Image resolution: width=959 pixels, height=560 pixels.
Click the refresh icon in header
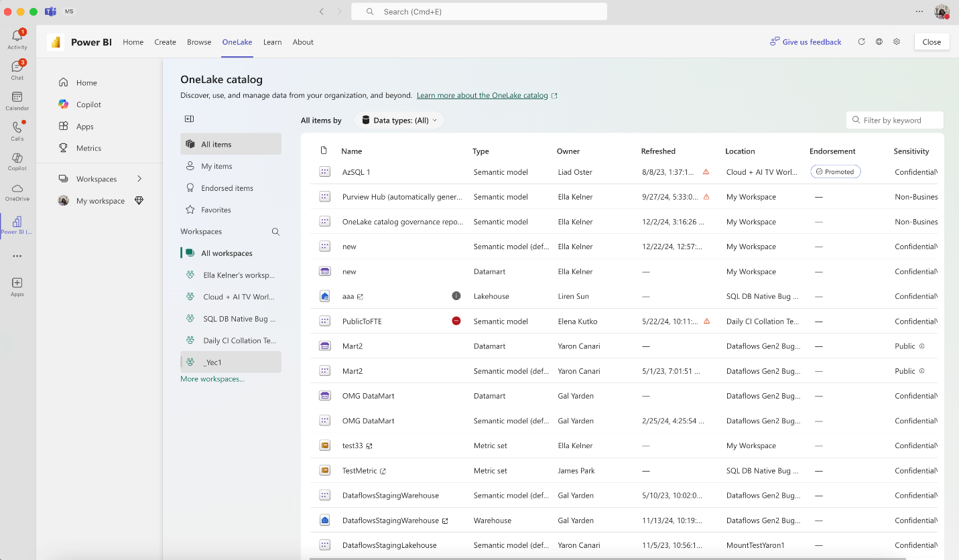pyautogui.click(x=861, y=42)
